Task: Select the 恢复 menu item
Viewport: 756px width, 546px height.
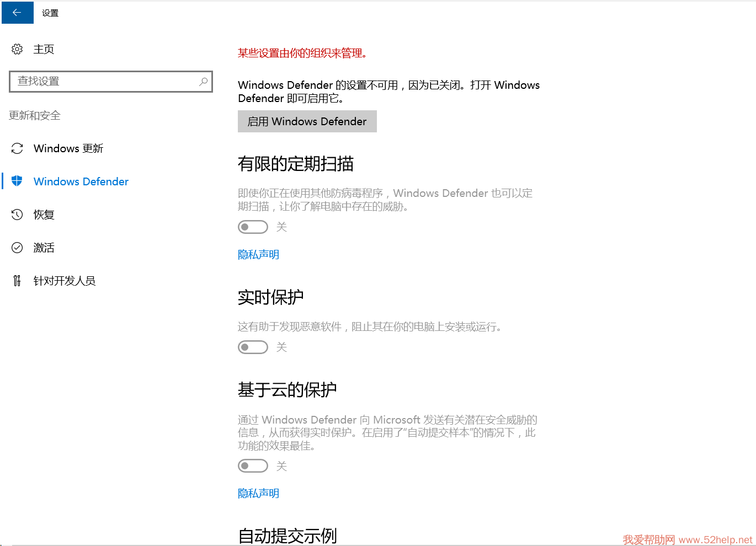Action: (44, 215)
